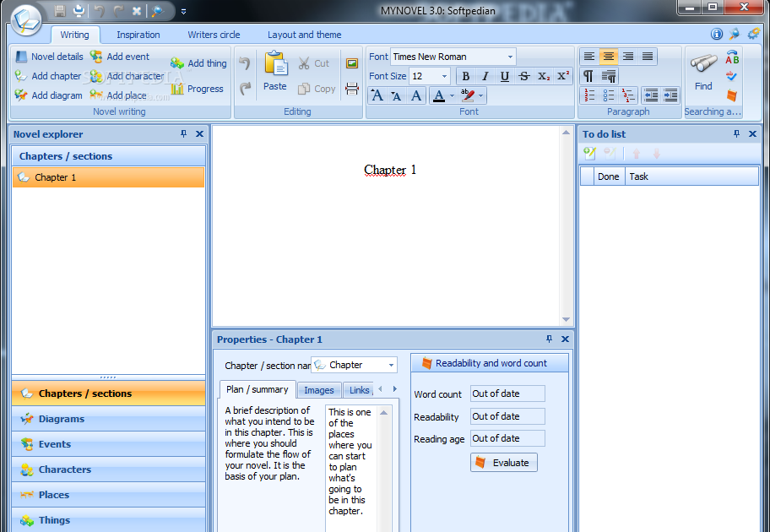Open Characters section in Novel explorer
This screenshot has height=532, width=770.
109,470
